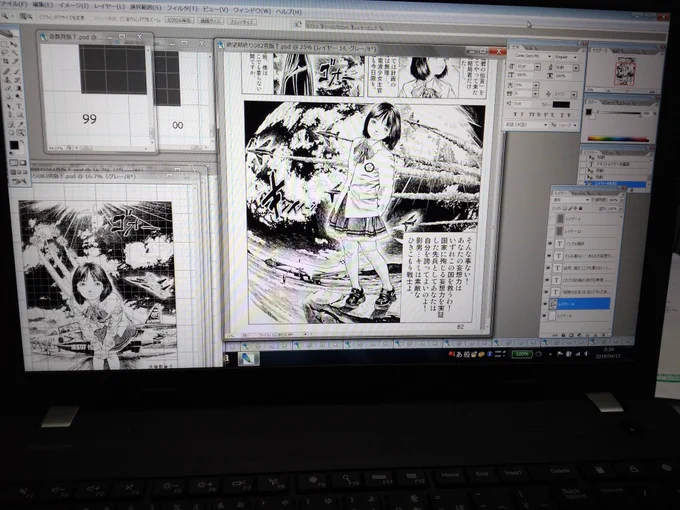Select the Clone Stamp tool

[7, 80]
